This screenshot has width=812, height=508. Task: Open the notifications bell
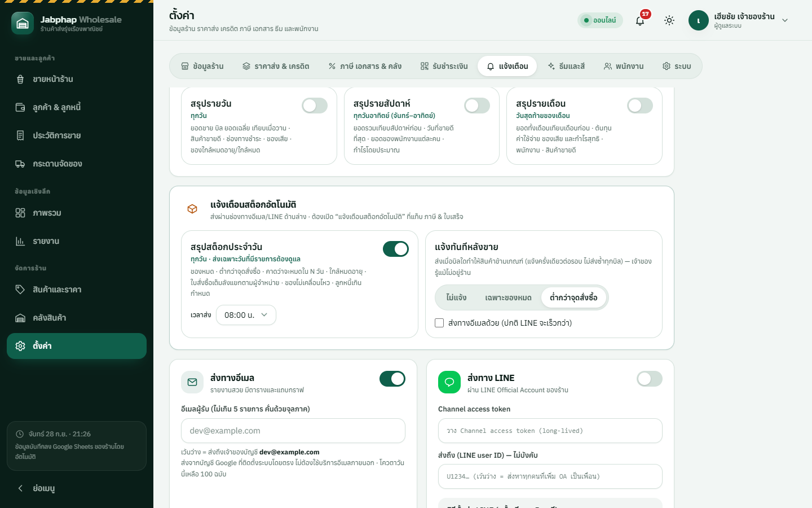point(640,20)
